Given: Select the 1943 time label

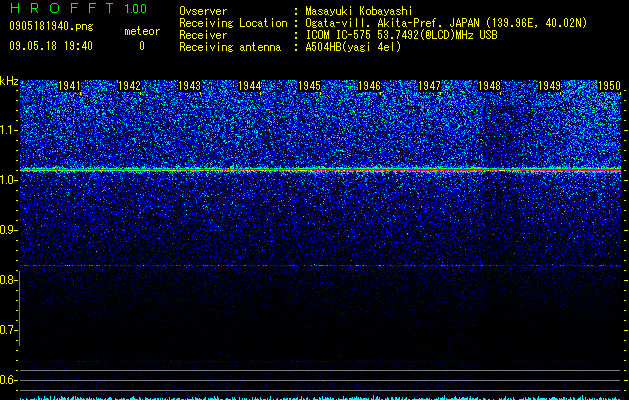Looking at the screenshot, I should point(189,86).
